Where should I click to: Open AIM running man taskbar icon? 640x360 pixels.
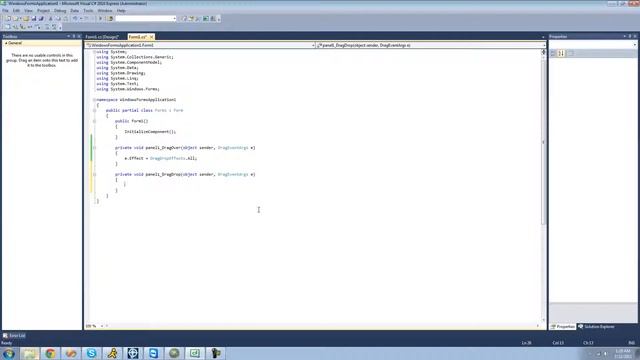coord(112,353)
